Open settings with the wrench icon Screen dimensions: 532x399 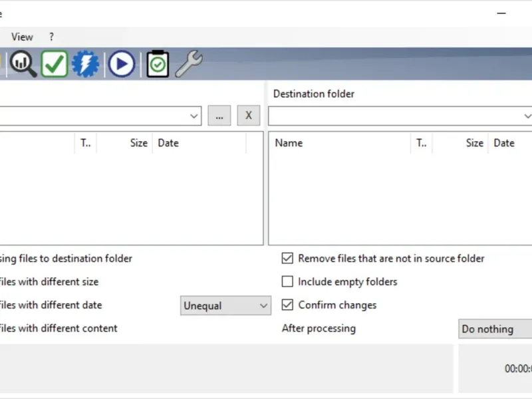tap(189, 63)
